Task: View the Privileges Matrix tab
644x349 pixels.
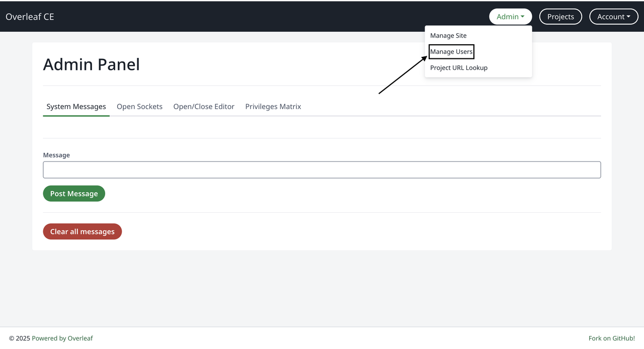Action: point(273,106)
